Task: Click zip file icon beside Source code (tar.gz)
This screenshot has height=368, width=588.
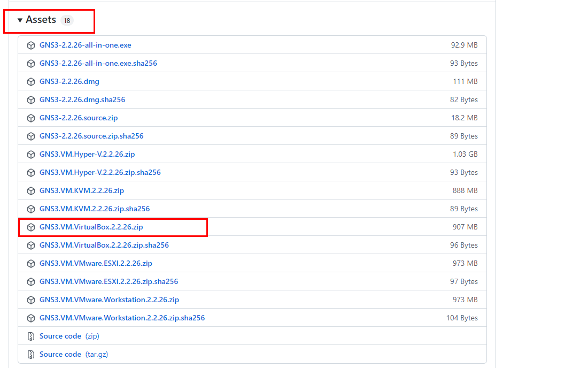Action: 31,355
